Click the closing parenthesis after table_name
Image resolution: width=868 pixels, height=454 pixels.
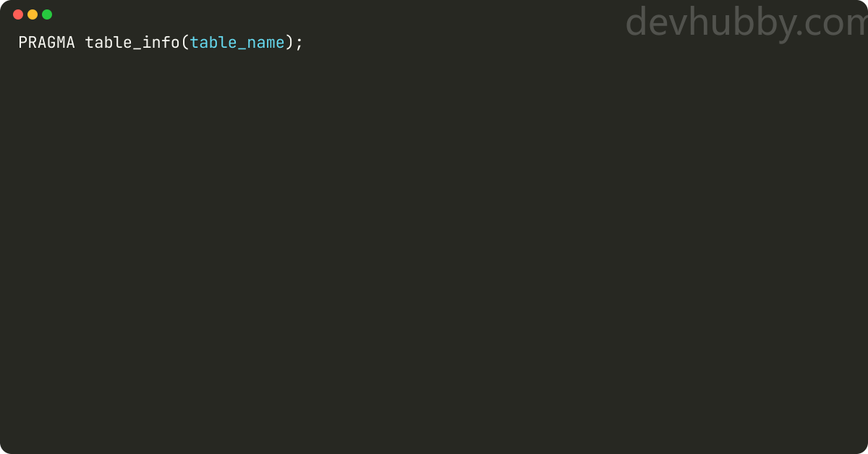(289, 43)
